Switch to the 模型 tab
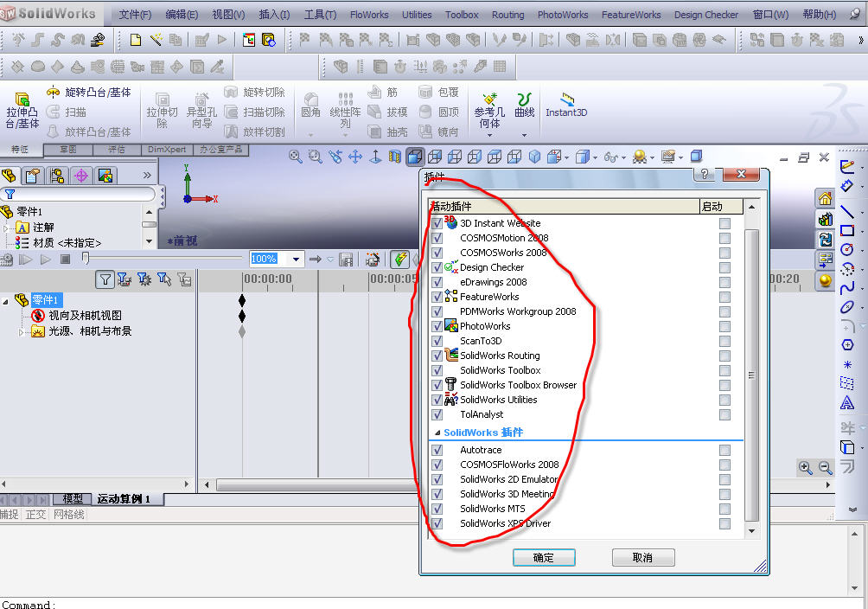Viewport: 868px width, 609px height. (73, 499)
